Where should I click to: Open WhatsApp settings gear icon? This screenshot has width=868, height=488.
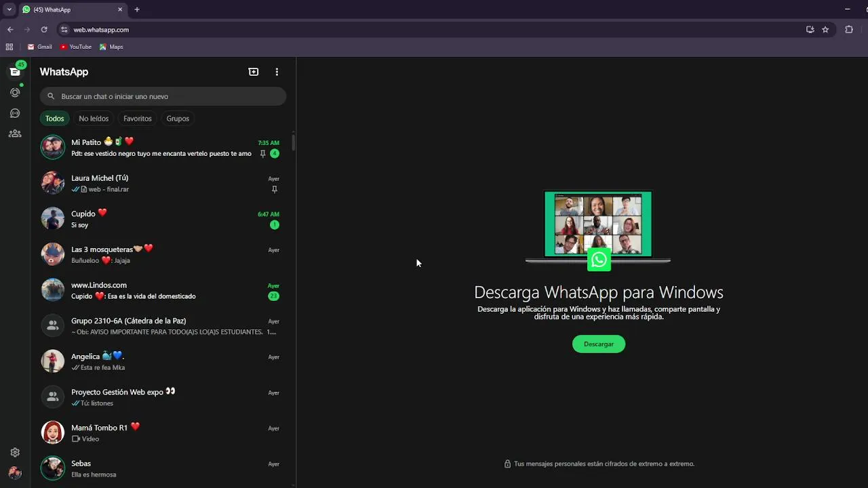coord(15,452)
